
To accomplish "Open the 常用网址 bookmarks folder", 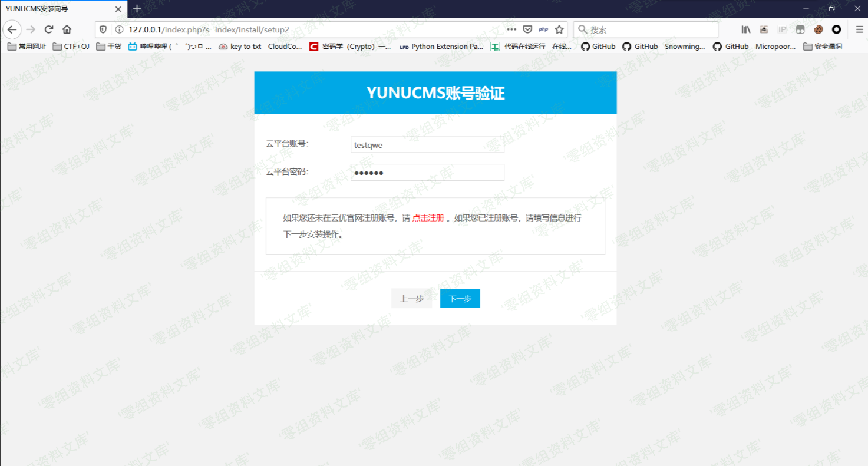I will tap(27, 47).
